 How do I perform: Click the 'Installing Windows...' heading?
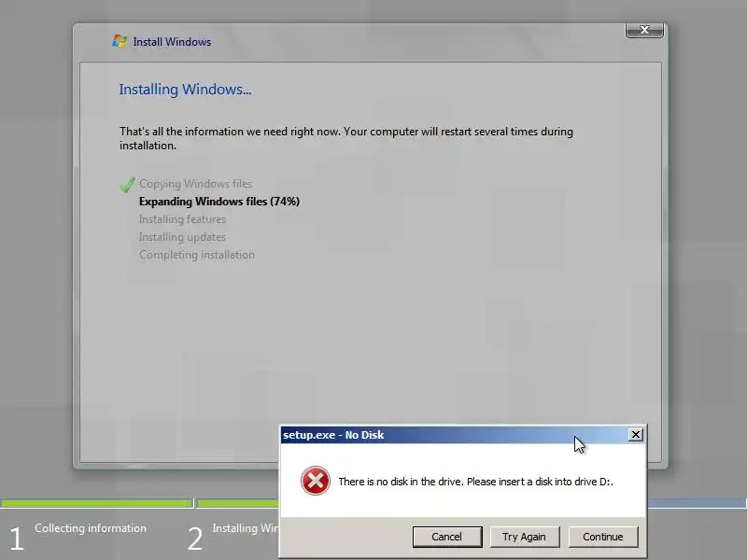pos(185,90)
